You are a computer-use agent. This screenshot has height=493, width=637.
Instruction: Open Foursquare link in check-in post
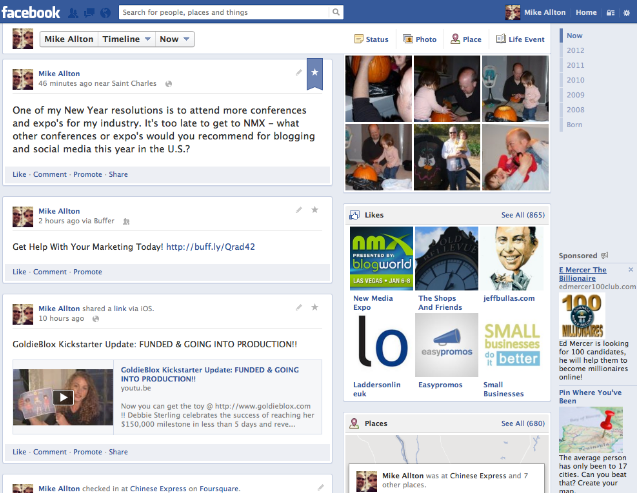tap(219, 489)
